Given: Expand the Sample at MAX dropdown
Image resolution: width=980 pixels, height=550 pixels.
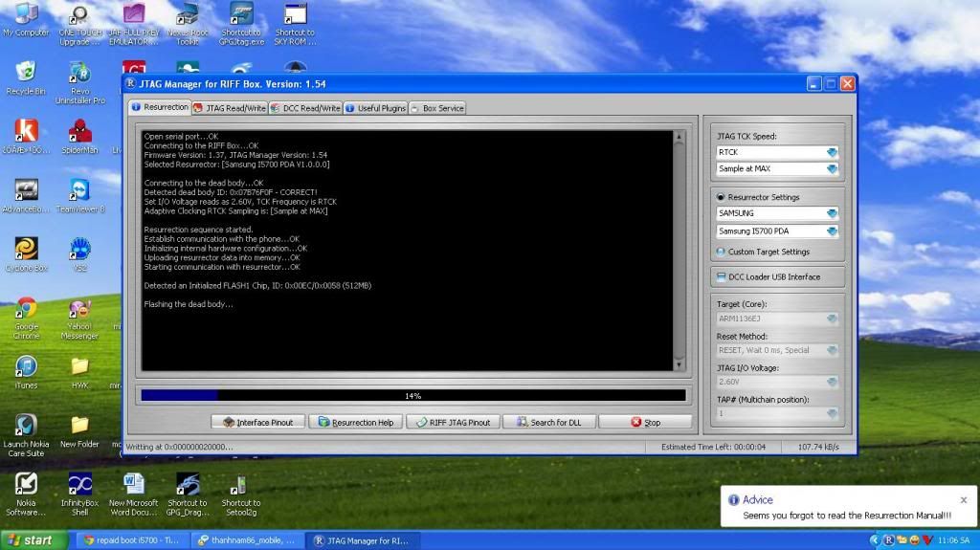Looking at the screenshot, I should pyautogui.click(x=832, y=168).
